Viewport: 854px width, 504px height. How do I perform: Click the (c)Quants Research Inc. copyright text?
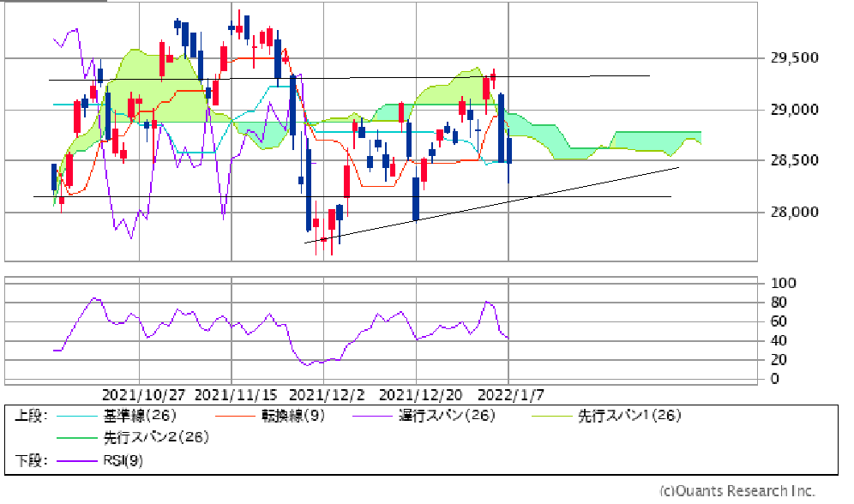(x=737, y=491)
